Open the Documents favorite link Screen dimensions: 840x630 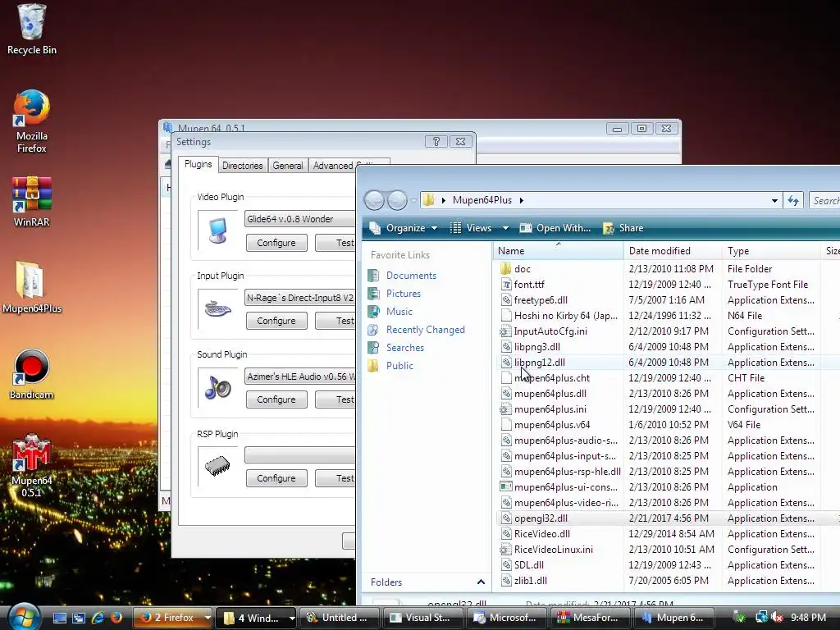point(411,276)
